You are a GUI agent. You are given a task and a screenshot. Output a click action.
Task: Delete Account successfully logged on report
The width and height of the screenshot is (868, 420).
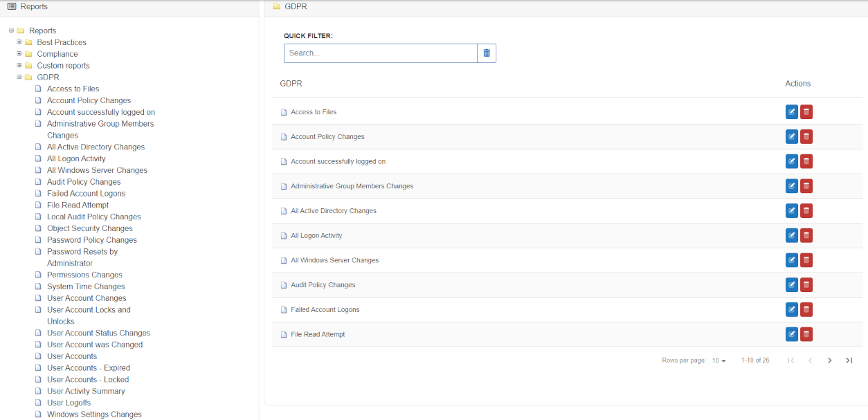[x=806, y=161]
